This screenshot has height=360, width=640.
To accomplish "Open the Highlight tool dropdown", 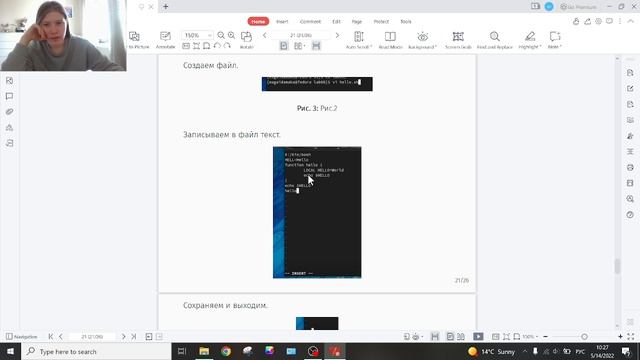I will click(530, 40).
